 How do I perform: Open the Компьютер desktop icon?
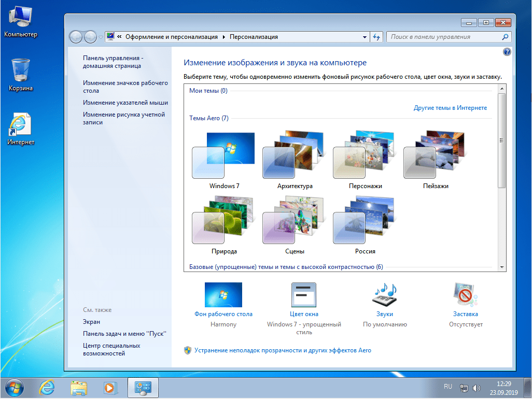tap(21, 21)
